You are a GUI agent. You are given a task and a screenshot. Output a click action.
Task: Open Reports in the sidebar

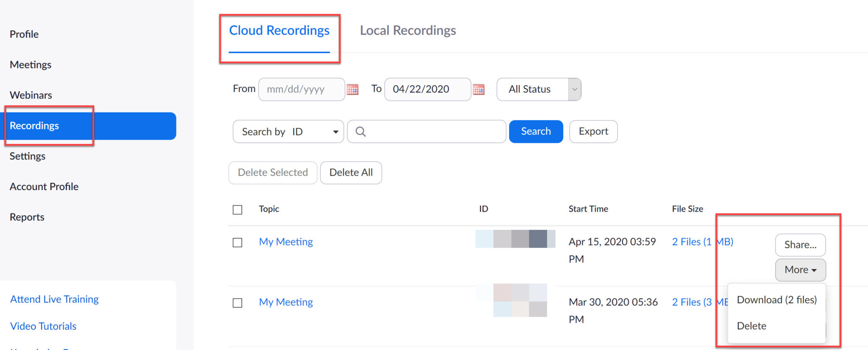click(27, 217)
